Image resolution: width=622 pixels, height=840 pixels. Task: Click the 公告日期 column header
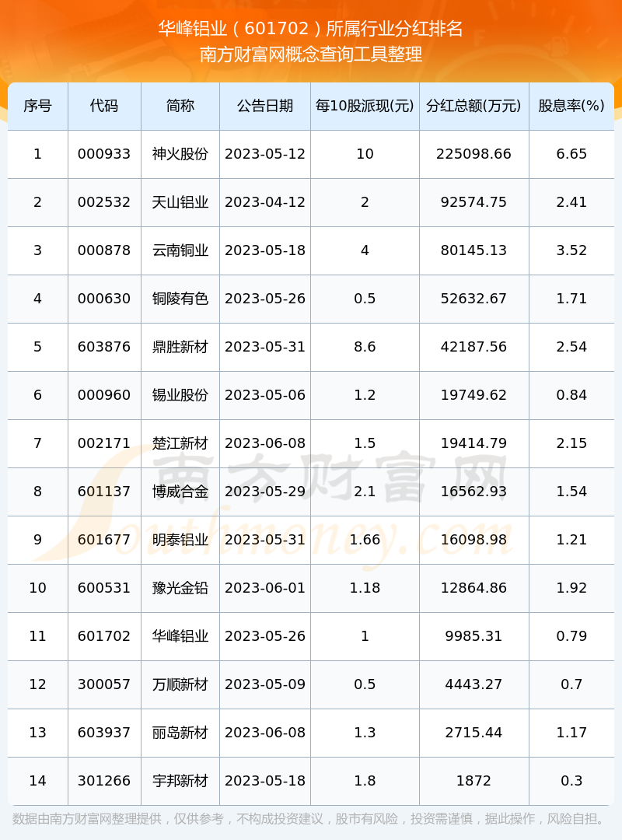click(265, 106)
